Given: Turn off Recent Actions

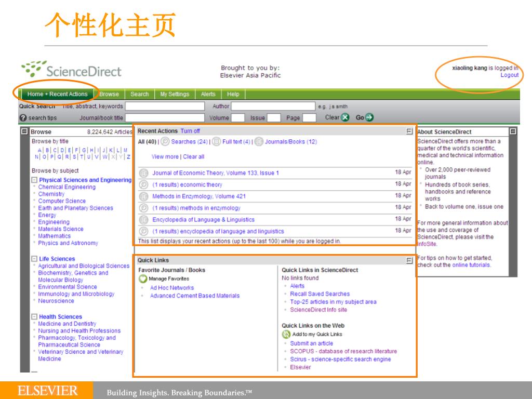Looking at the screenshot, I should click(x=190, y=131).
